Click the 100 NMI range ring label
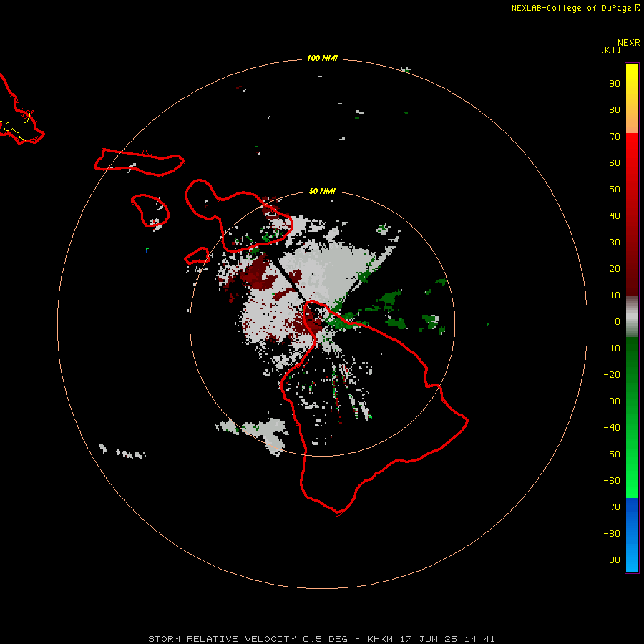This screenshot has width=644, height=644. 322,58
